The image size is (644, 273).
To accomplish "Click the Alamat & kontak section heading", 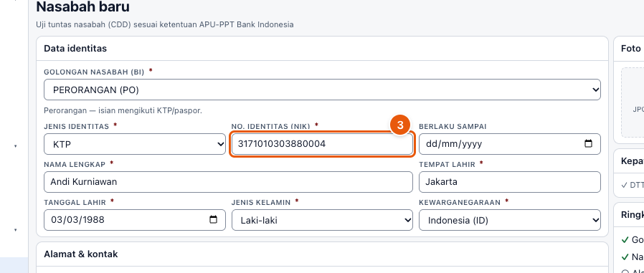I will 81,254.
